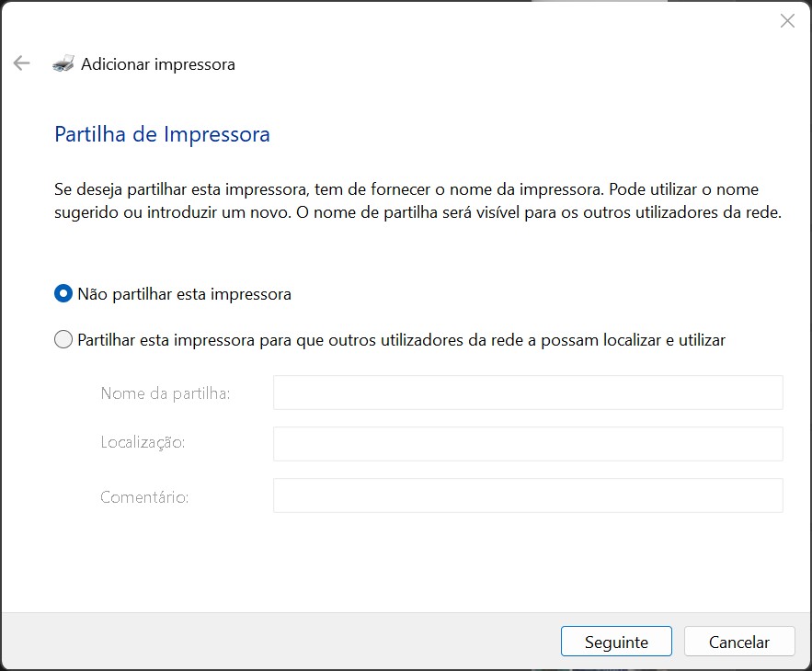The height and width of the screenshot is (671, 812).
Task: Click the printer icon beside Adicionar impressora
Action: [63, 63]
